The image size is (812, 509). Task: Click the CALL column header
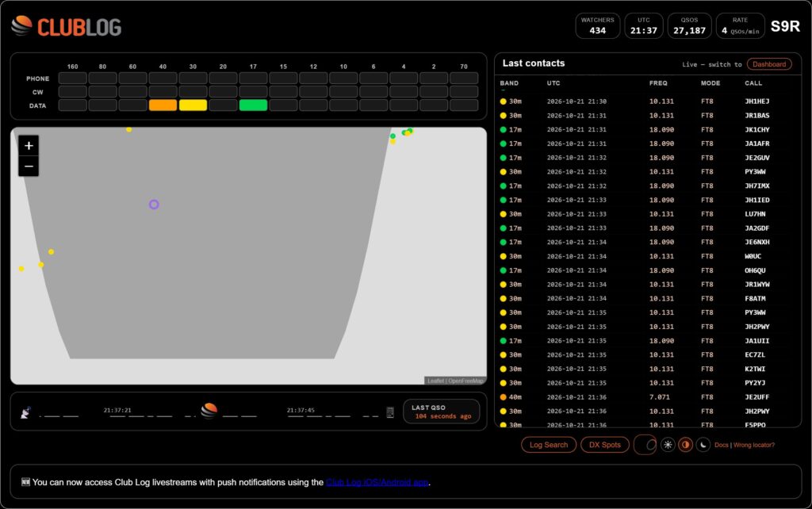click(753, 82)
